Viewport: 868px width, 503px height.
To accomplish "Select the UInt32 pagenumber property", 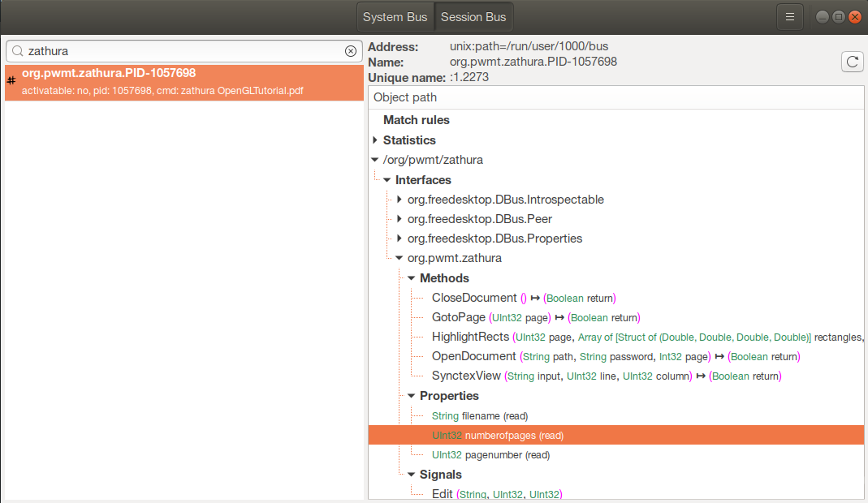I will [615, 455].
